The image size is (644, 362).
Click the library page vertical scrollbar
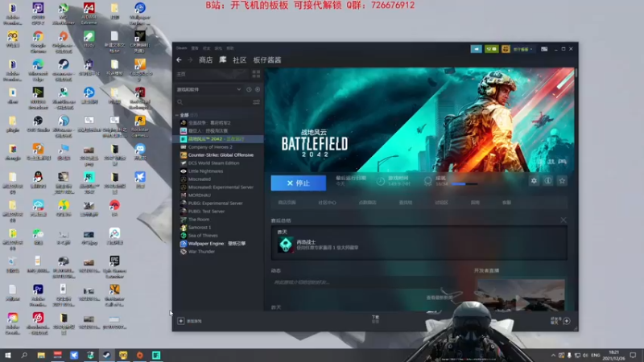click(576, 73)
